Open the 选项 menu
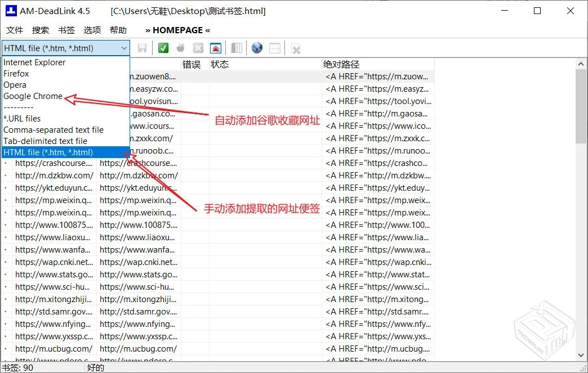 (x=92, y=30)
